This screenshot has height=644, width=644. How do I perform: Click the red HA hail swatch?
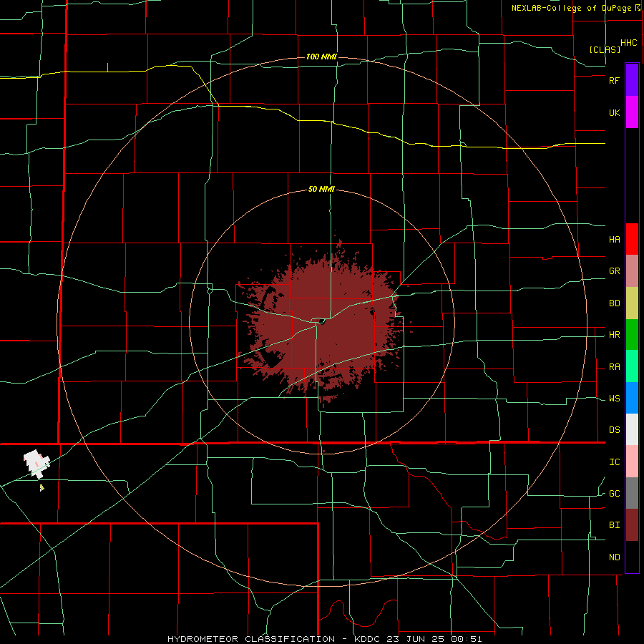pos(632,239)
